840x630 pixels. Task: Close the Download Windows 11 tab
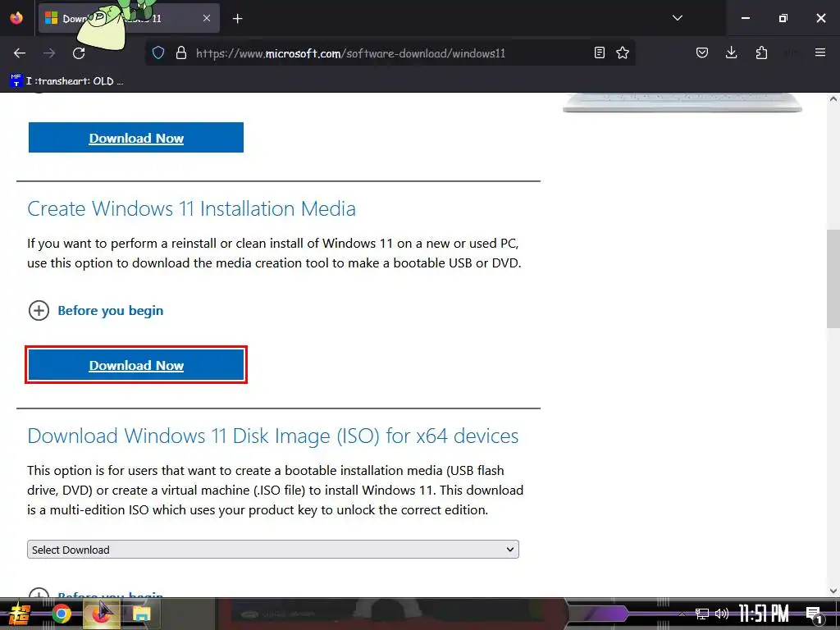pos(207,18)
